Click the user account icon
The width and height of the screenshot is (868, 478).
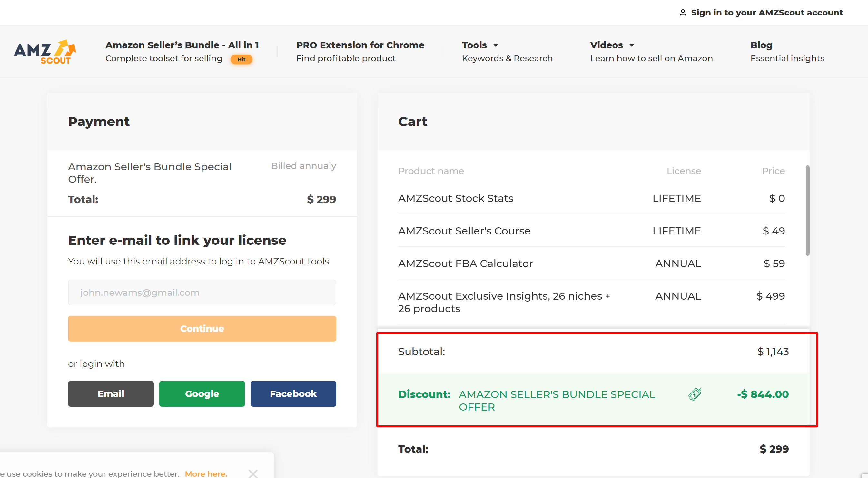point(683,13)
